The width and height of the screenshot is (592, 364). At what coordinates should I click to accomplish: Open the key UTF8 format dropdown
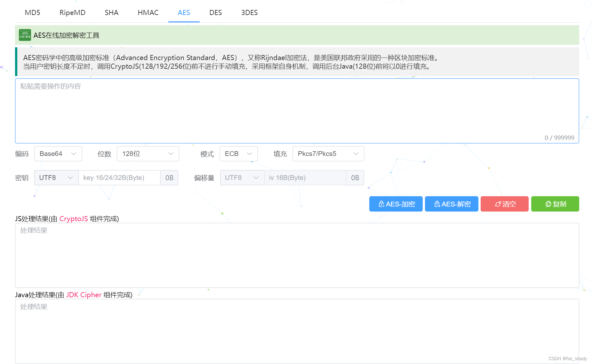[56, 178]
